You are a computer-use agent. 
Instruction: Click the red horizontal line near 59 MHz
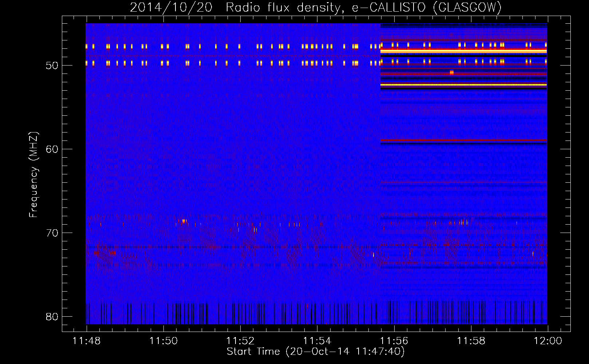click(463, 140)
